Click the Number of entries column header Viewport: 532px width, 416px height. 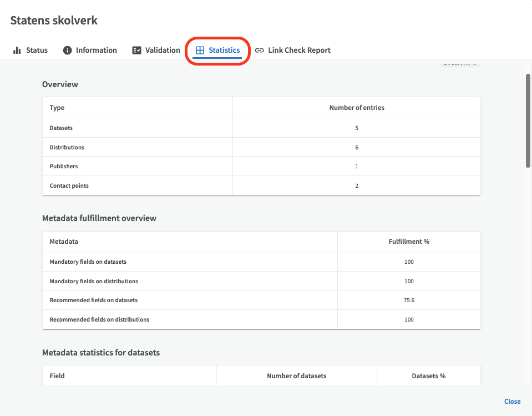[357, 108]
